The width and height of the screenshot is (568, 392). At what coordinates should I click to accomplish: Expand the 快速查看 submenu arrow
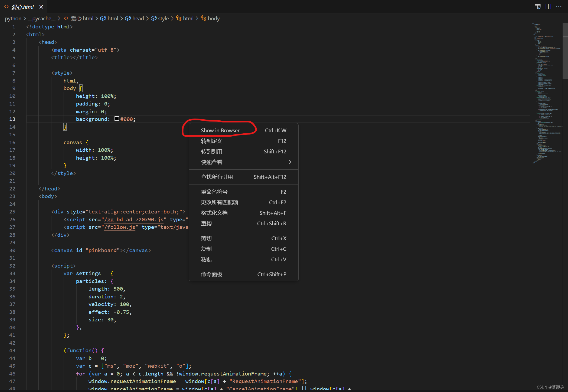tap(290, 162)
